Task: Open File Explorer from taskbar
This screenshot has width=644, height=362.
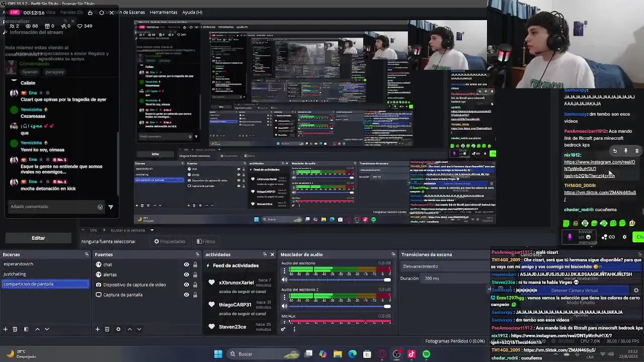Action: tap(338, 354)
